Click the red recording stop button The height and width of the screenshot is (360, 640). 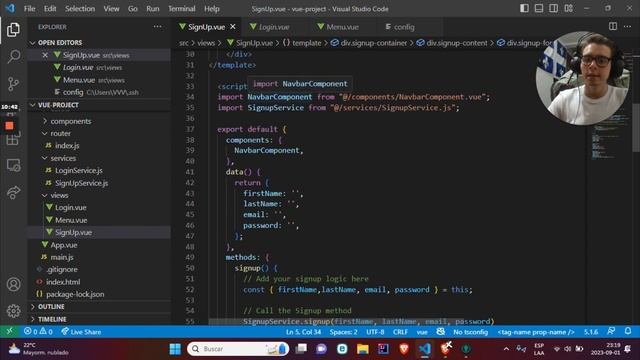pos(9,126)
